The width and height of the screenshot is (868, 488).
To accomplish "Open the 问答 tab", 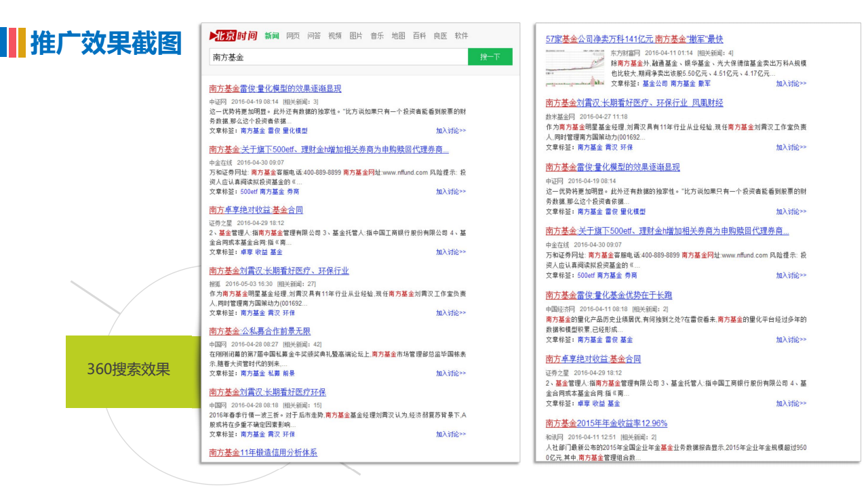I will pyautogui.click(x=314, y=36).
